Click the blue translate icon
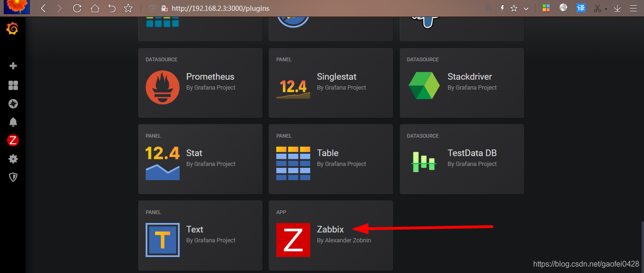 (x=581, y=8)
